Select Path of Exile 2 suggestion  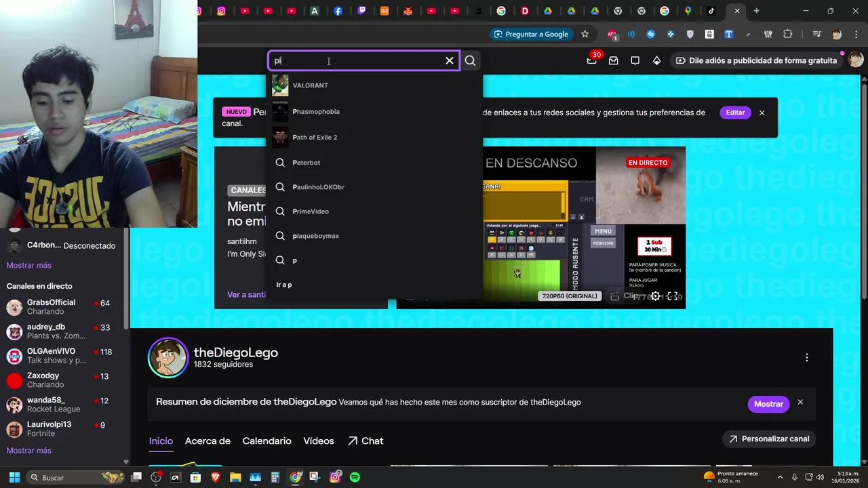[376, 137]
